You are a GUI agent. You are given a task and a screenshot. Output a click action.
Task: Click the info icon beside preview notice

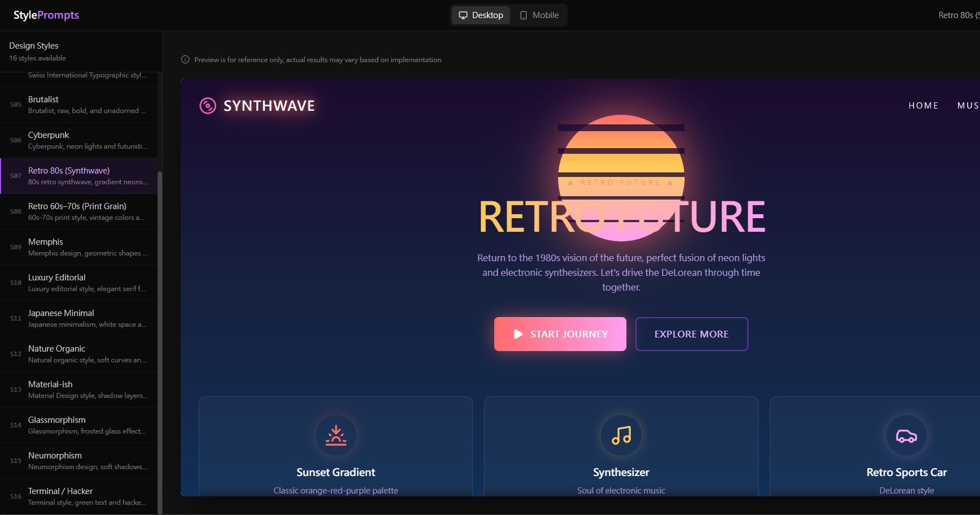coord(185,59)
